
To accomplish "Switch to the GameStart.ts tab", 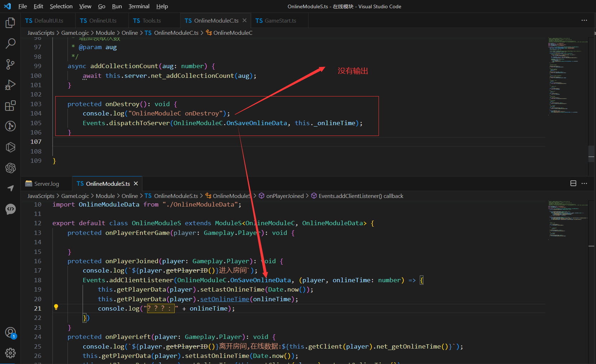I will 280,20.
